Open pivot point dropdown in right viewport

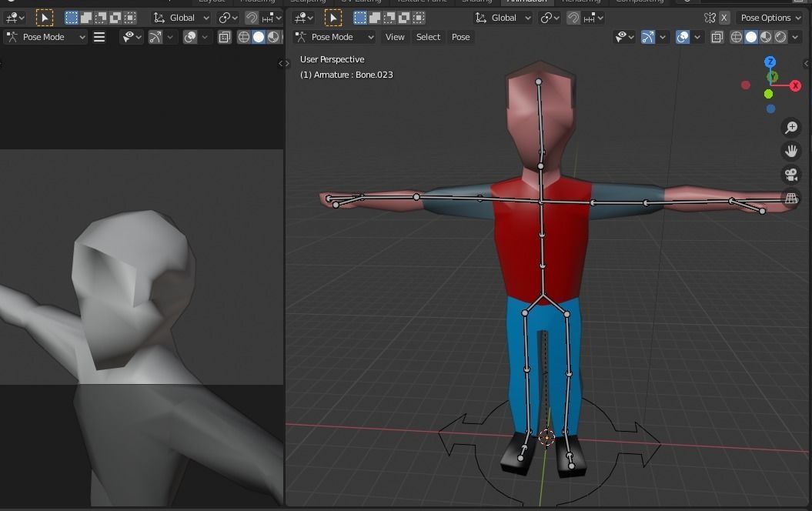coord(549,18)
